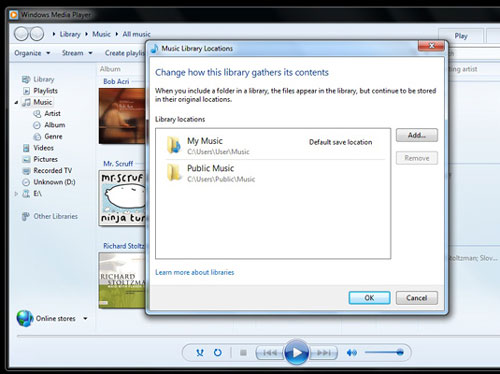Mute the volume with the speaker icon
Screen dimensions: 500x374
coord(352,352)
